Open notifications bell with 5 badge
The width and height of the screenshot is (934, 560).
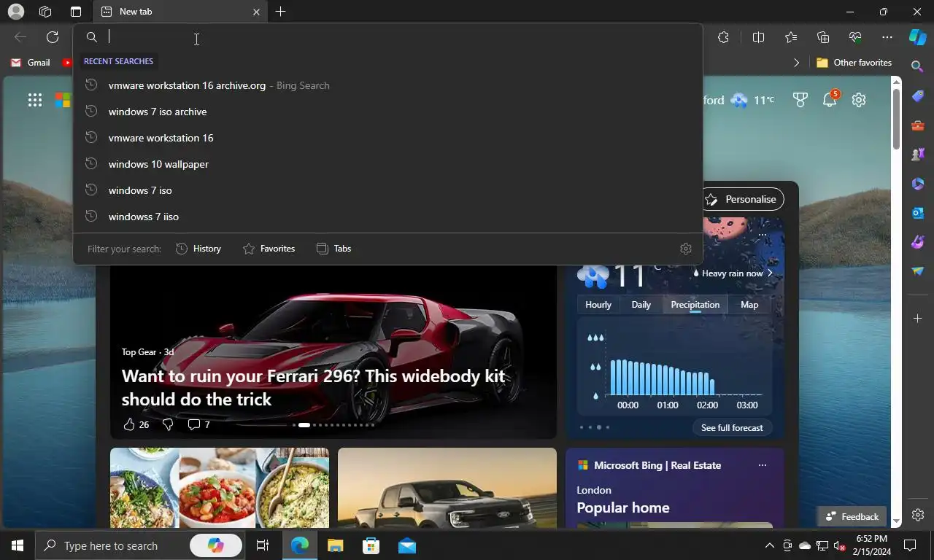830,99
